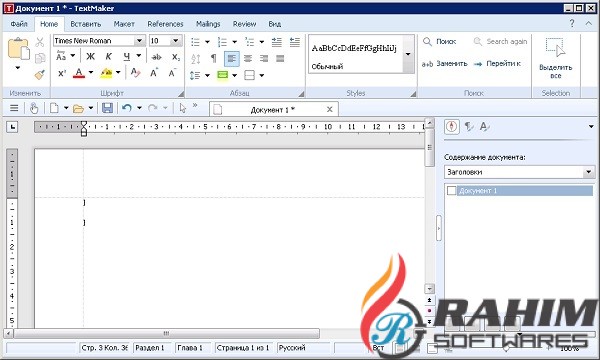The image size is (600, 360).
Task: Switch to the Вставить ribbon tab
Action: (x=86, y=24)
